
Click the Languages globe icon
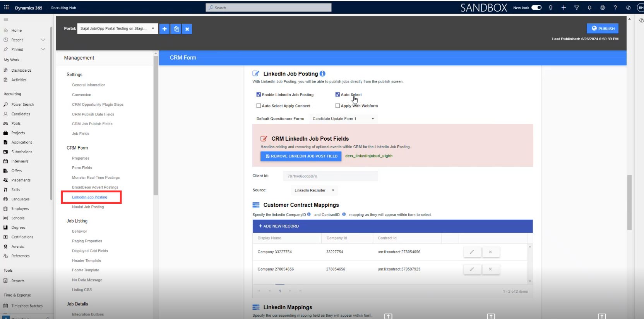click(6, 199)
